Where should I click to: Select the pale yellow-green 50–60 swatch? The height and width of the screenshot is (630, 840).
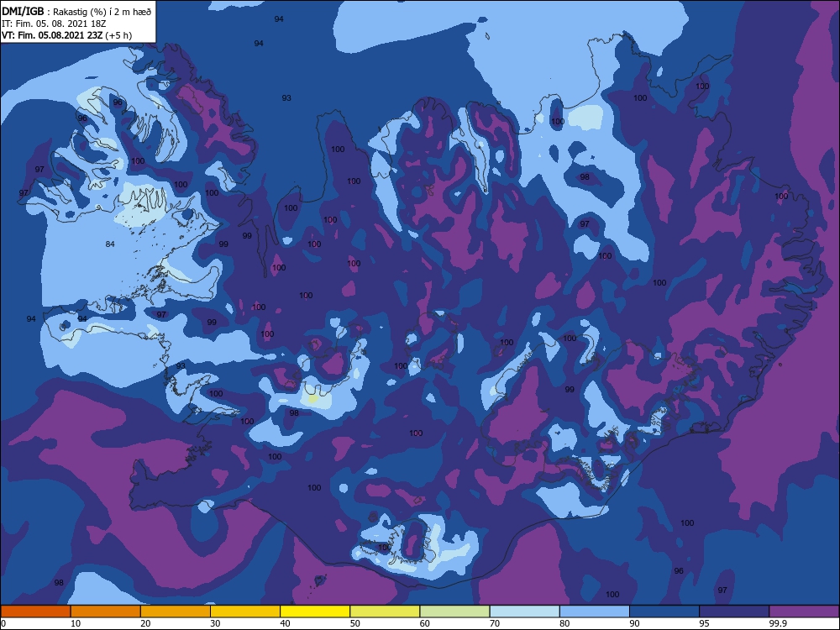click(x=385, y=612)
